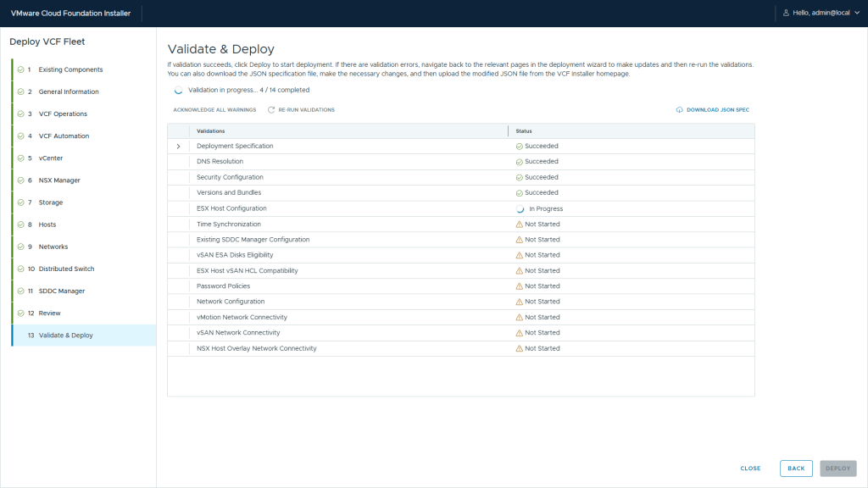Click the DNS Resolution succeeded status icon

[x=519, y=162]
